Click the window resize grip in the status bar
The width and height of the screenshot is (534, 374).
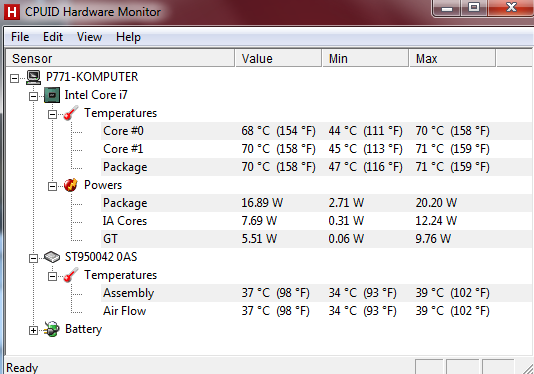[528, 369]
